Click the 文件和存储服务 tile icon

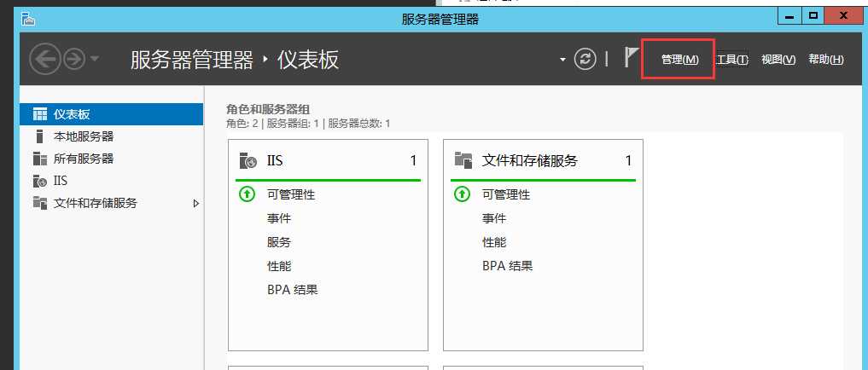click(x=463, y=160)
